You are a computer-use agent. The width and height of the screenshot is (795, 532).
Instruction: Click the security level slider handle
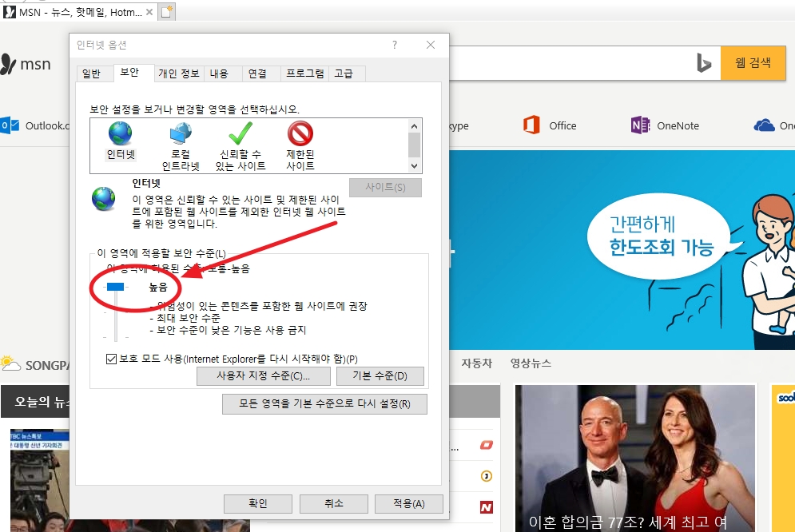(115, 286)
